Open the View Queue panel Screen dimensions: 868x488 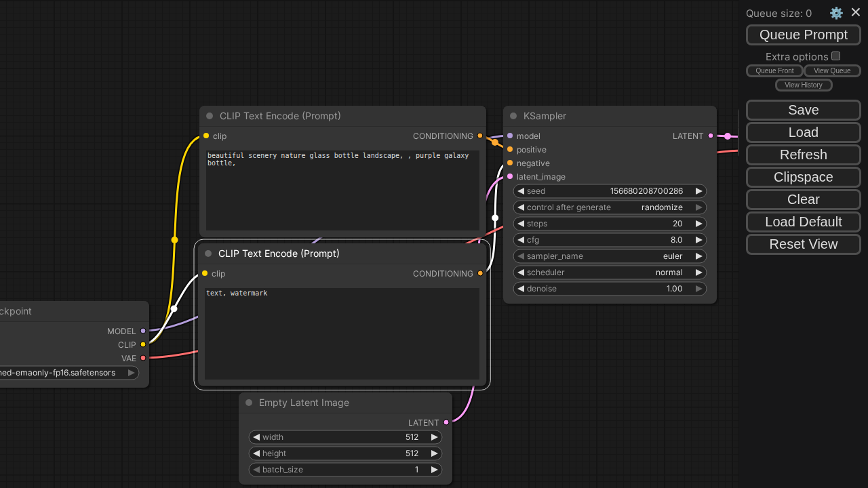831,70
